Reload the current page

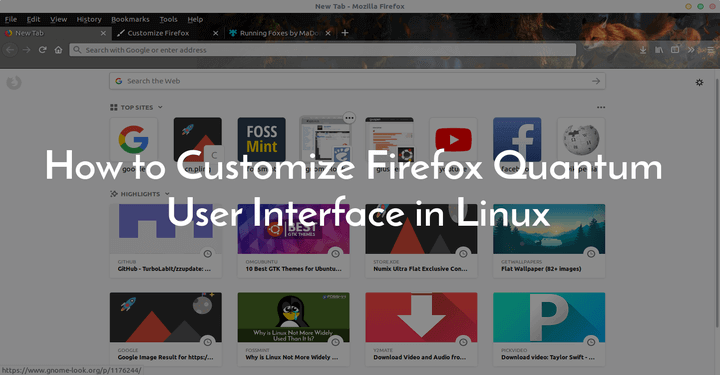[42, 50]
